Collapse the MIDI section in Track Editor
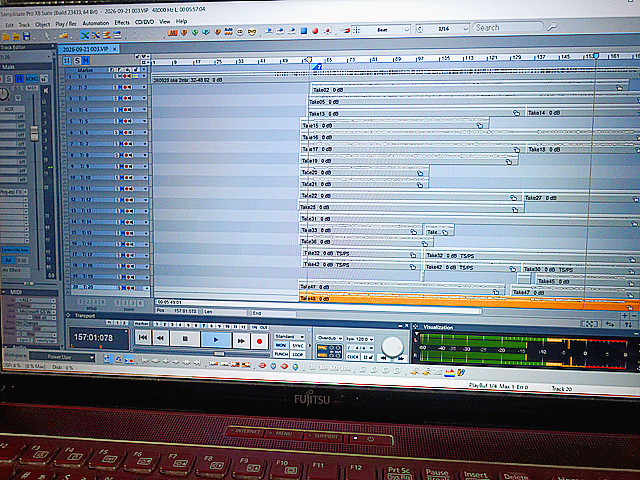The height and width of the screenshot is (480, 640). [x=4, y=292]
